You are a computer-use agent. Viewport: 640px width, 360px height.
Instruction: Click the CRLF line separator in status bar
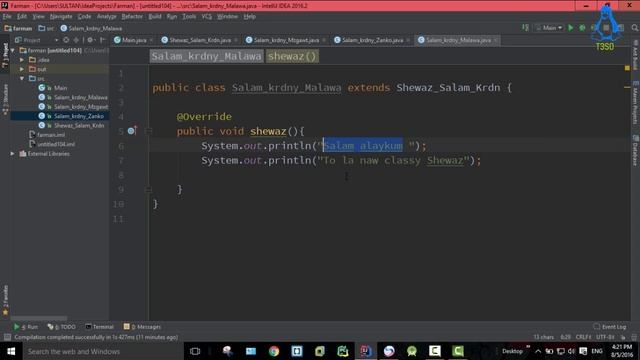tap(583, 337)
